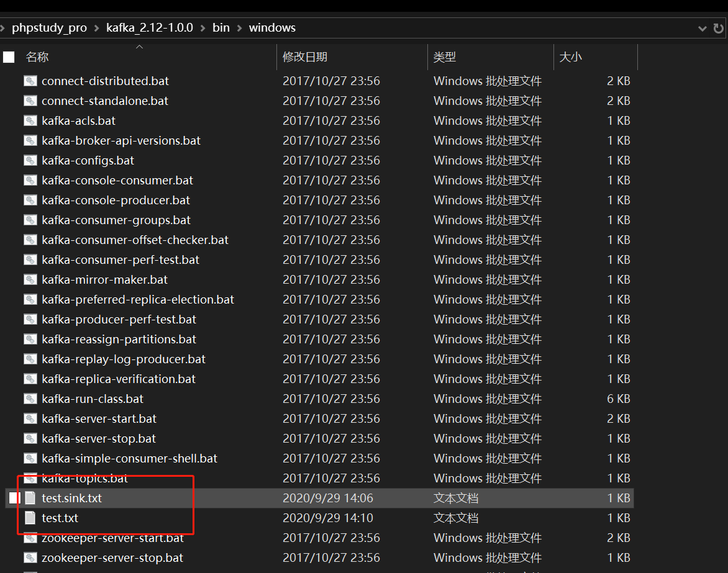
Task: Click the 2 KB size of connect-distributed.bat
Action: click(619, 81)
